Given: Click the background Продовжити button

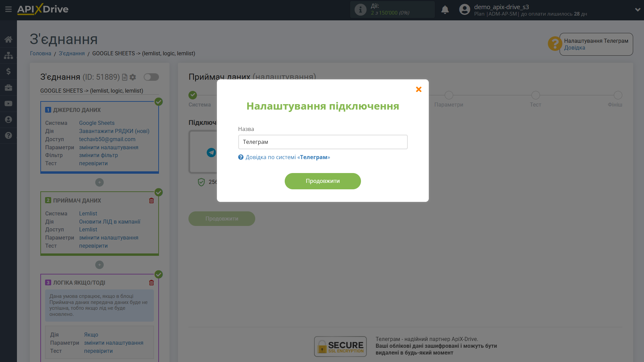Looking at the screenshot, I should point(222,219).
